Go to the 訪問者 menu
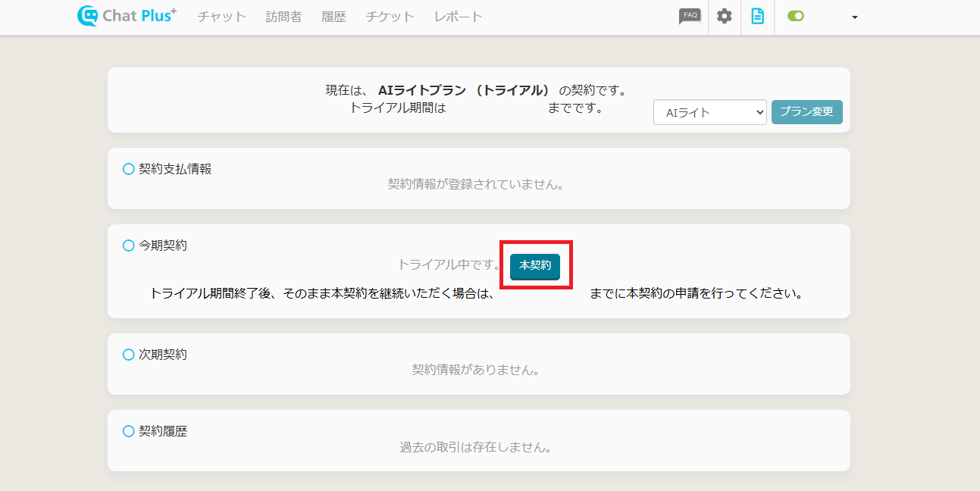Screen dimensions: 980x491 click(x=283, y=17)
